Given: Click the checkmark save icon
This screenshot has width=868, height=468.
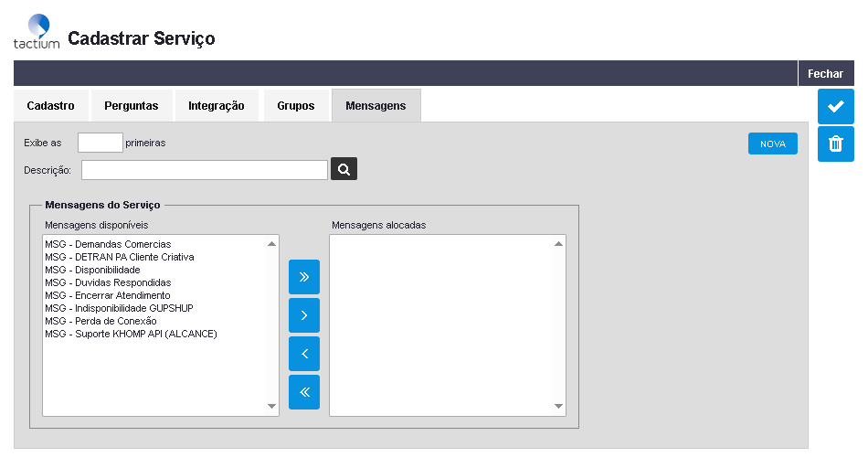Looking at the screenshot, I should [835, 107].
